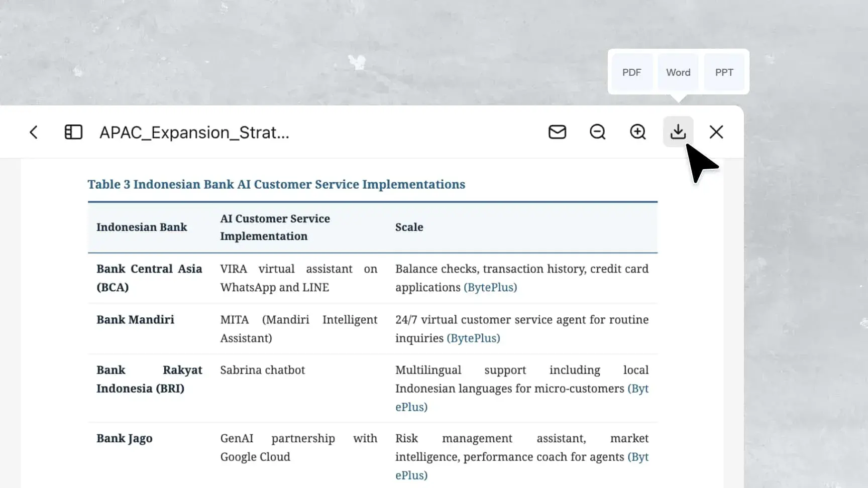Click the 'VIRA virtual assistant' cell text
This screenshot has width=868, height=488.
(286, 269)
